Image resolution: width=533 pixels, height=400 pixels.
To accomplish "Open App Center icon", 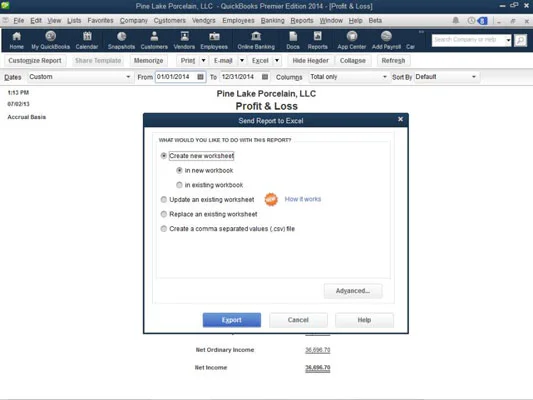I will pos(351,40).
